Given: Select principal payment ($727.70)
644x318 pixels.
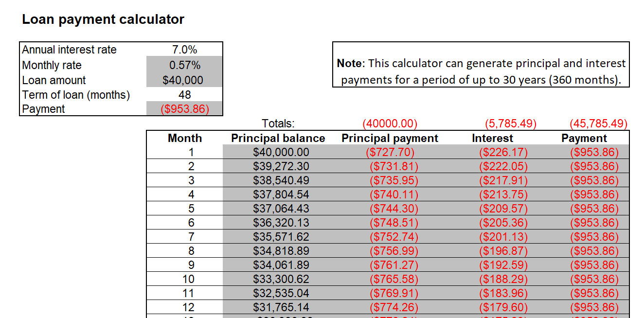Looking at the screenshot, I should pyautogui.click(x=390, y=152).
